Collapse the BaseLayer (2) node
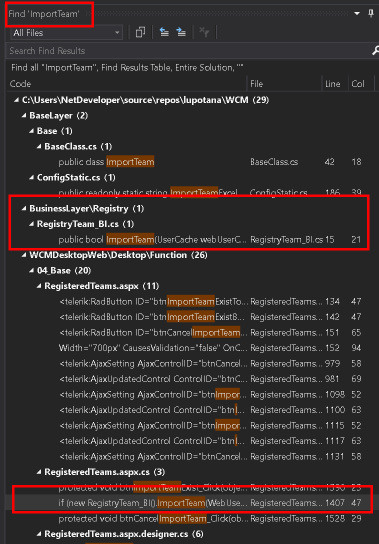379x544 pixels. click(x=24, y=116)
